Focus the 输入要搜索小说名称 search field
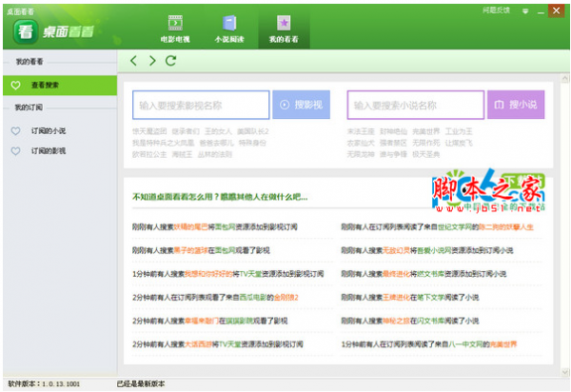This screenshot has height=392, width=571. tap(416, 105)
